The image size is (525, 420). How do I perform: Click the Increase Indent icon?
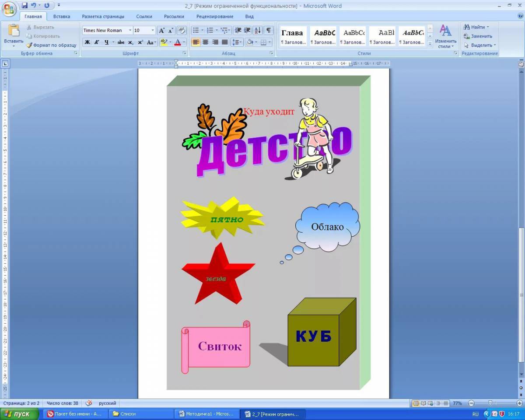tap(247, 30)
